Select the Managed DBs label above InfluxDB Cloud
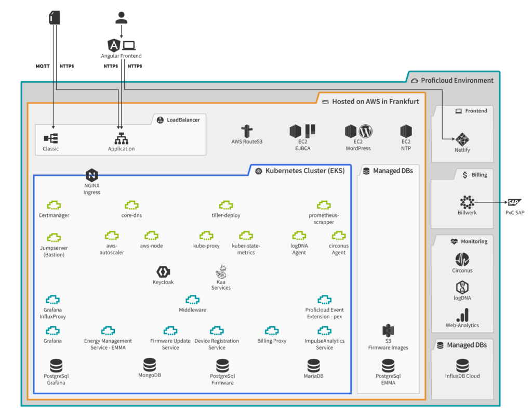The width and height of the screenshot is (532, 413). (467, 345)
